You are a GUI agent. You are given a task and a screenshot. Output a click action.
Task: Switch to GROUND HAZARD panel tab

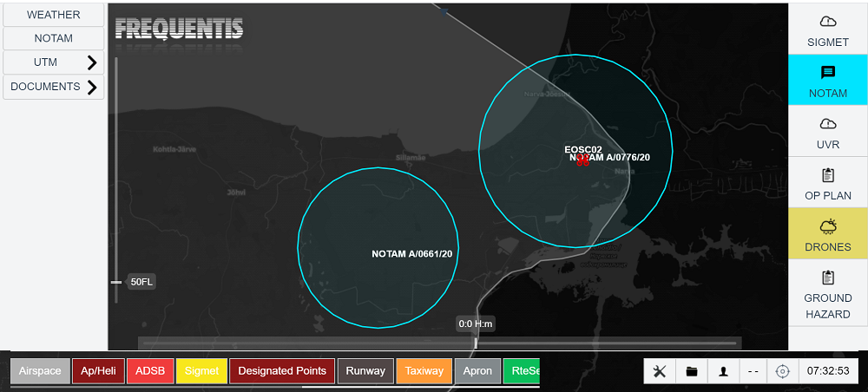[x=827, y=293]
